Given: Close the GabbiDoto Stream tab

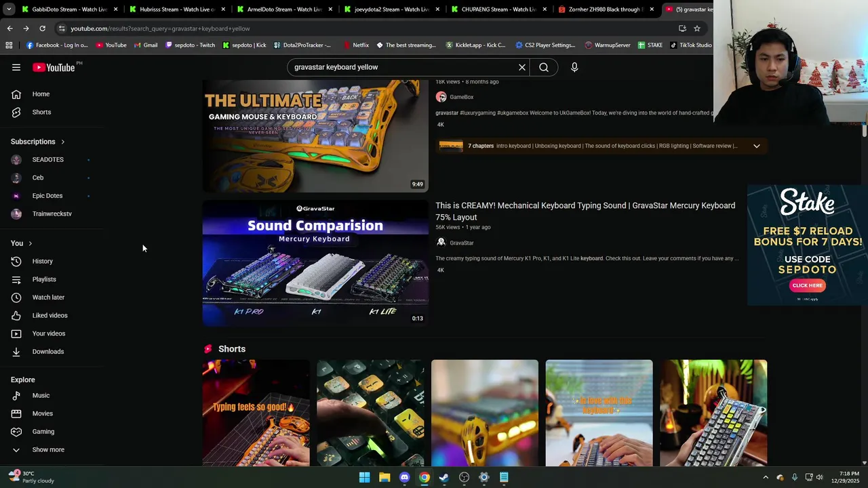Looking at the screenshot, I should click(115, 9).
